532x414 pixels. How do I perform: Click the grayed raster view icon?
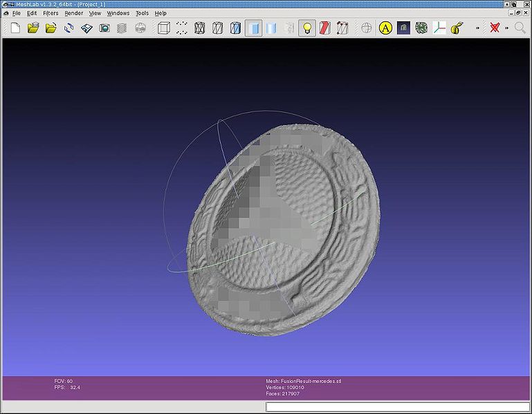coord(140,28)
